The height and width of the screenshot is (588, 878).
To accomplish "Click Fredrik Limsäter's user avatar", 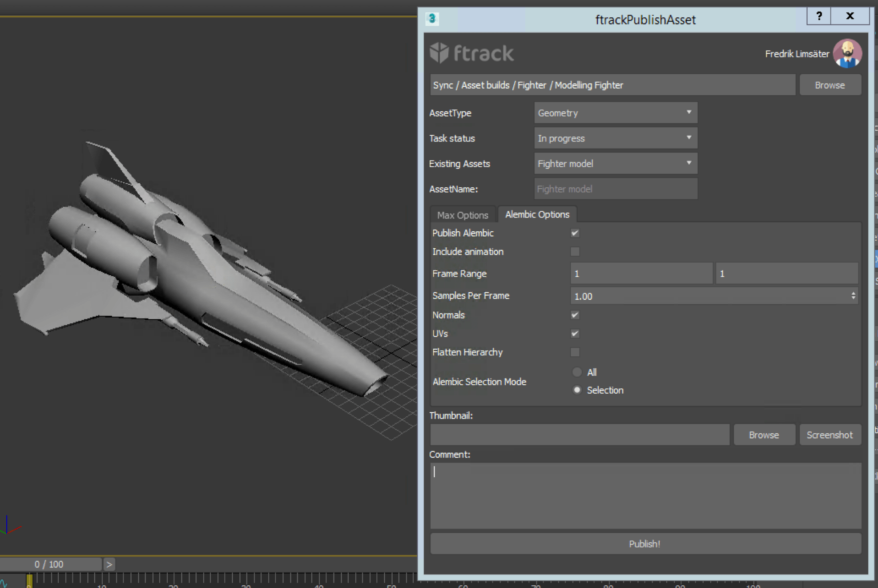I will [847, 53].
